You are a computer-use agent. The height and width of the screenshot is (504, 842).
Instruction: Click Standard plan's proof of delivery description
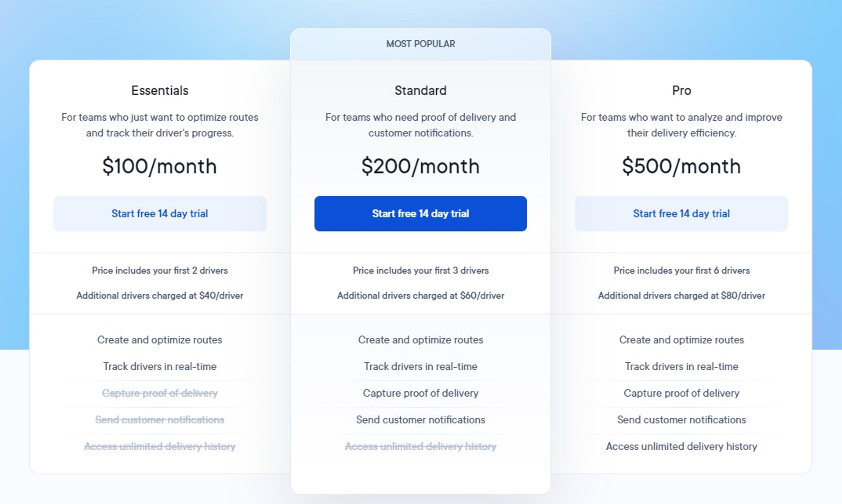click(x=421, y=125)
